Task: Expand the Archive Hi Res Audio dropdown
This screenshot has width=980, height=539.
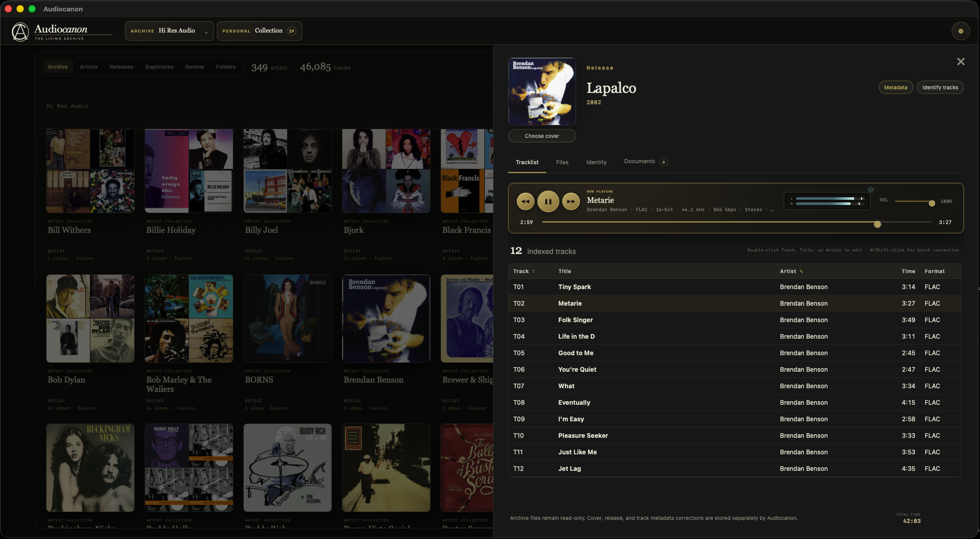Action: point(169,31)
